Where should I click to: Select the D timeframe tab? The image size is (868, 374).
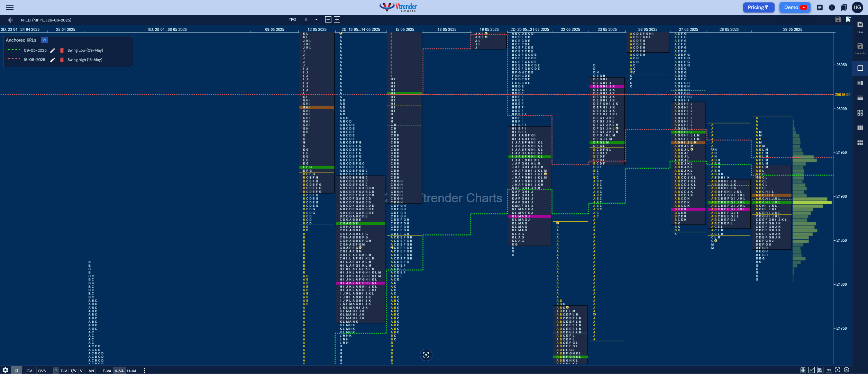(x=17, y=371)
